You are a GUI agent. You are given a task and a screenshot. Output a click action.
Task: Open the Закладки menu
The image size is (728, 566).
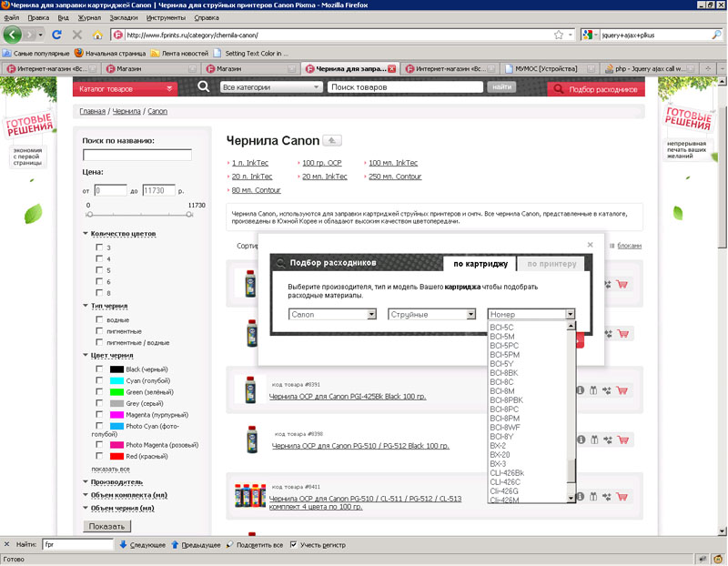coord(124,17)
